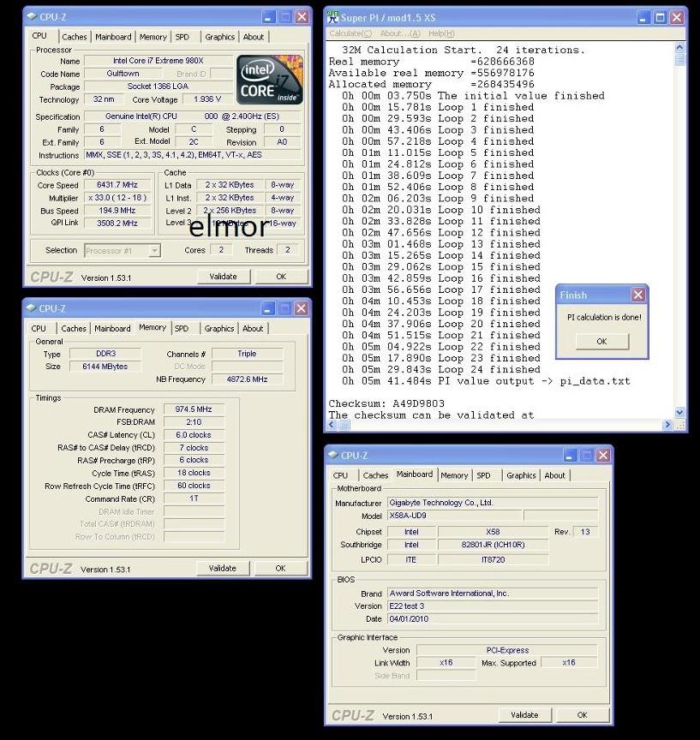
Task: Open the Calculate menu in Super PI
Action: click(350, 33)
